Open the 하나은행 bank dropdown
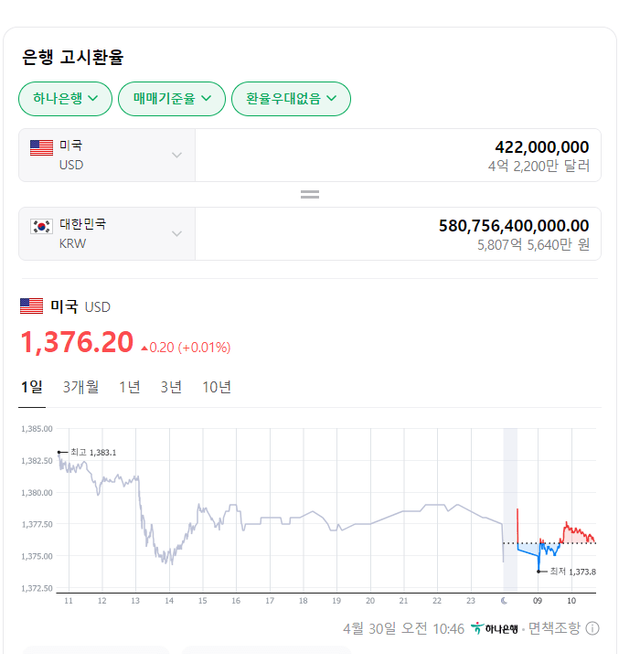The width and height of the screenshot is (640, 654). (65, 98)
